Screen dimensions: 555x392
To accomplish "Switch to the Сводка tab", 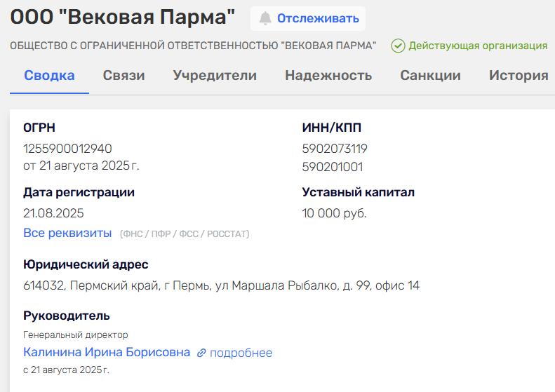I will (49, 76).
